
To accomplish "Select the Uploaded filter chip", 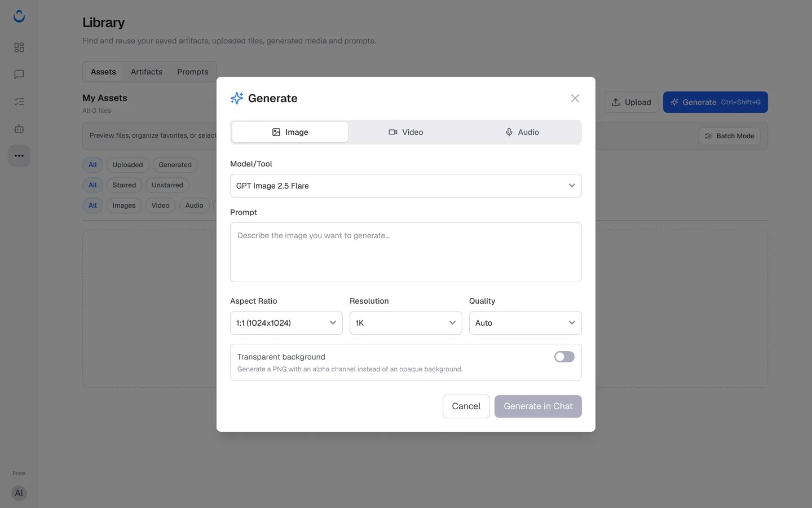I will click(127, 165).
